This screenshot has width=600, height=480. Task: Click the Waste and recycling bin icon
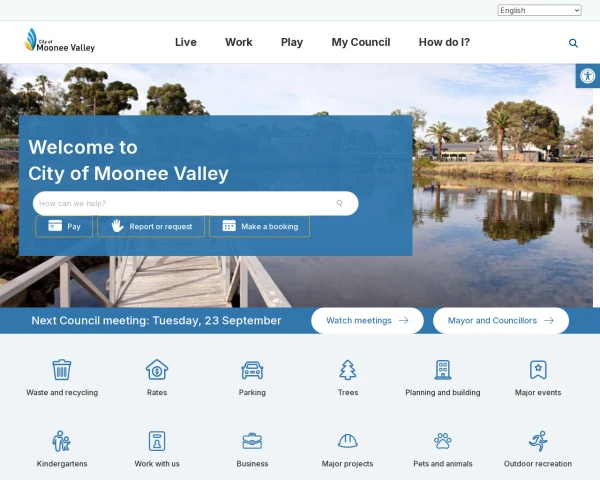coord(62,369)
